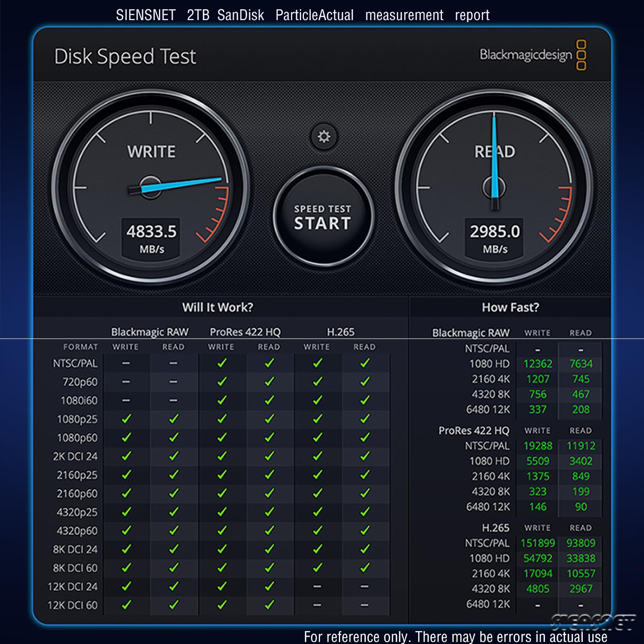Click the 4320p60 H.265 read checkmark
The width and height of the screenshot is (644, 644).
point(365,530)
